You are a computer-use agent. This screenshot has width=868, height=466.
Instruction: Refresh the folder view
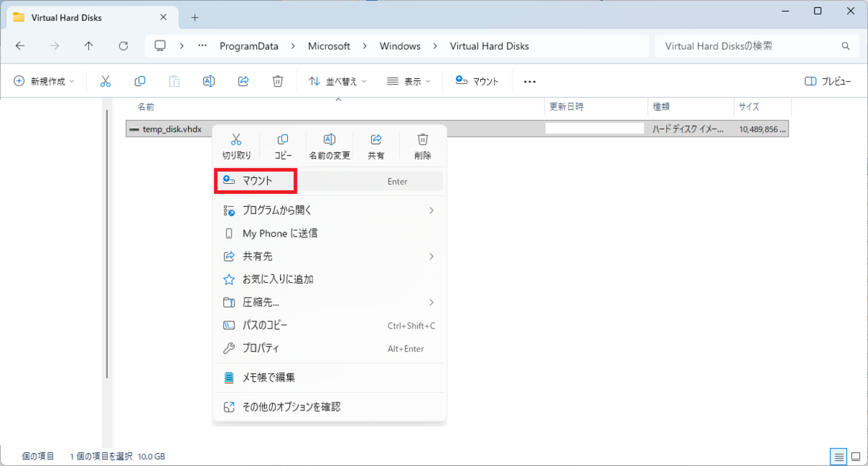pyautogui.click(x=123, y=46)
